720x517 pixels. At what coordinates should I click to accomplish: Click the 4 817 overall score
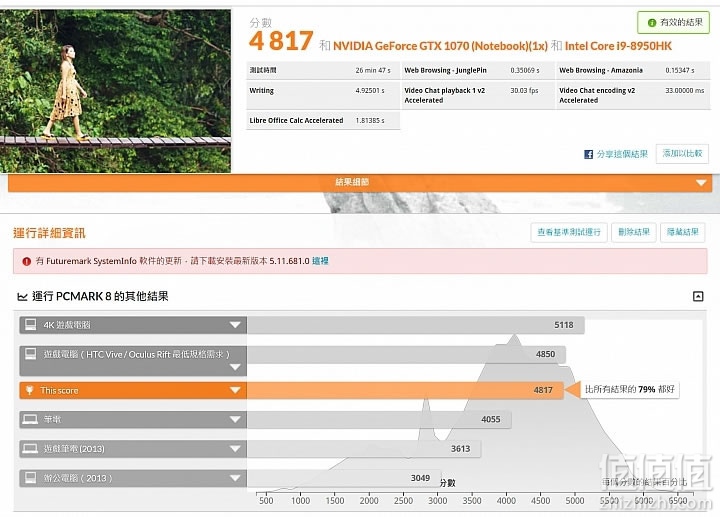[281, 41]
